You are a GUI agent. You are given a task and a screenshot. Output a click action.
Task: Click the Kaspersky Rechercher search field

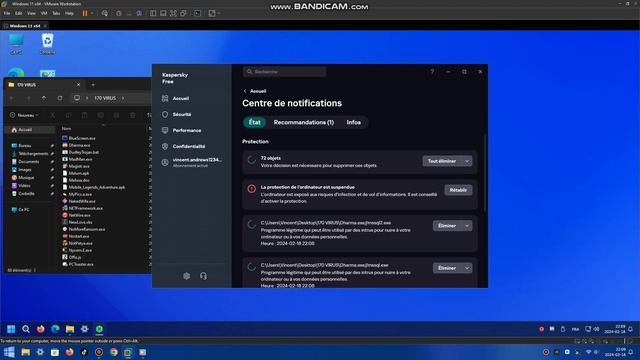click(x=284, y=71)
